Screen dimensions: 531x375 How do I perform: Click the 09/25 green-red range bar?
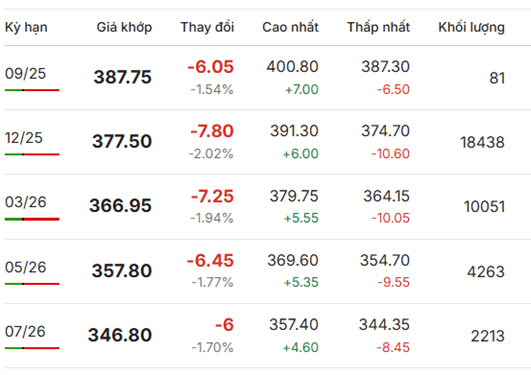[x=32, y=90]
